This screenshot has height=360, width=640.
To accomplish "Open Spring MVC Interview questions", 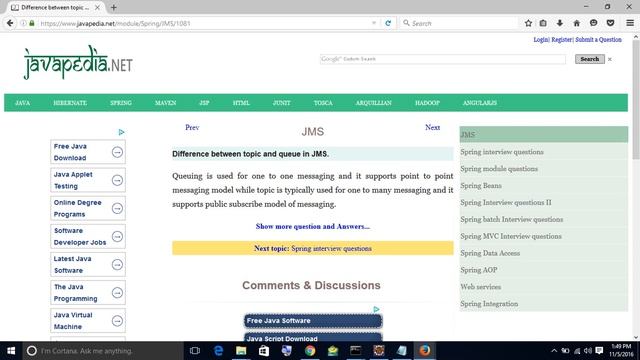I will click(511, 236).
